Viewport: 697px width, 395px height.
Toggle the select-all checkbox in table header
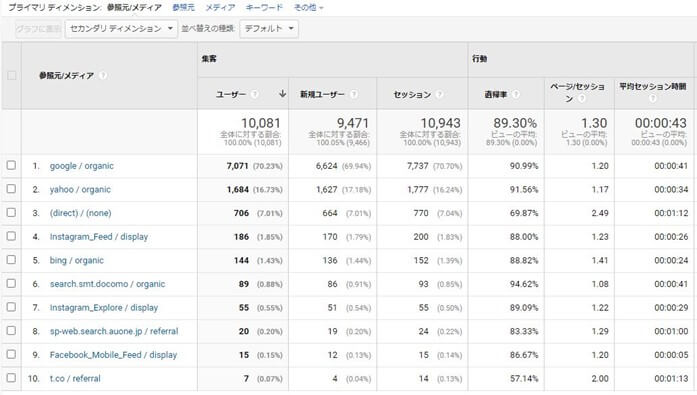point(12,76)
